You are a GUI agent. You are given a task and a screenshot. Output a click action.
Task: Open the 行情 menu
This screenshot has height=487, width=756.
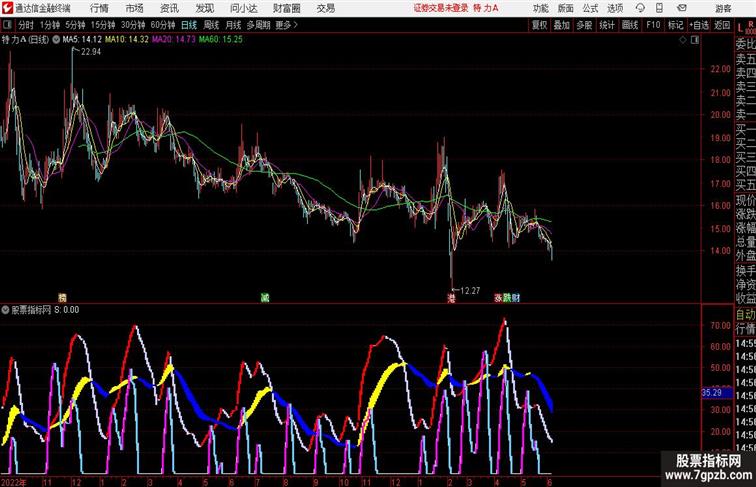pos(99,8)
